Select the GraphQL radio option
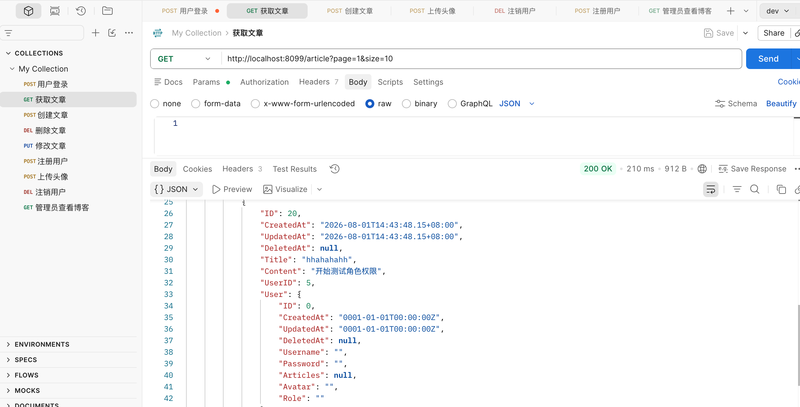This screenshot has width=800, height=407. pyautogui.click(x=452, y=104)
